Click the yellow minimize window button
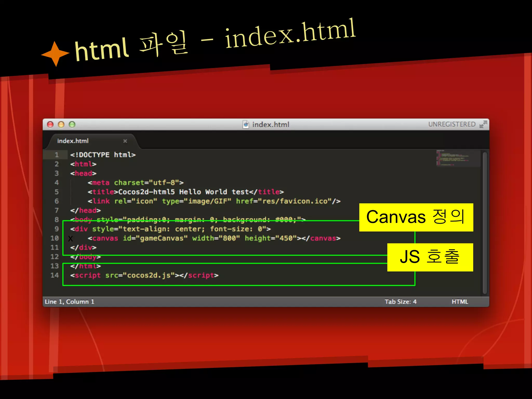 [61, 124]
